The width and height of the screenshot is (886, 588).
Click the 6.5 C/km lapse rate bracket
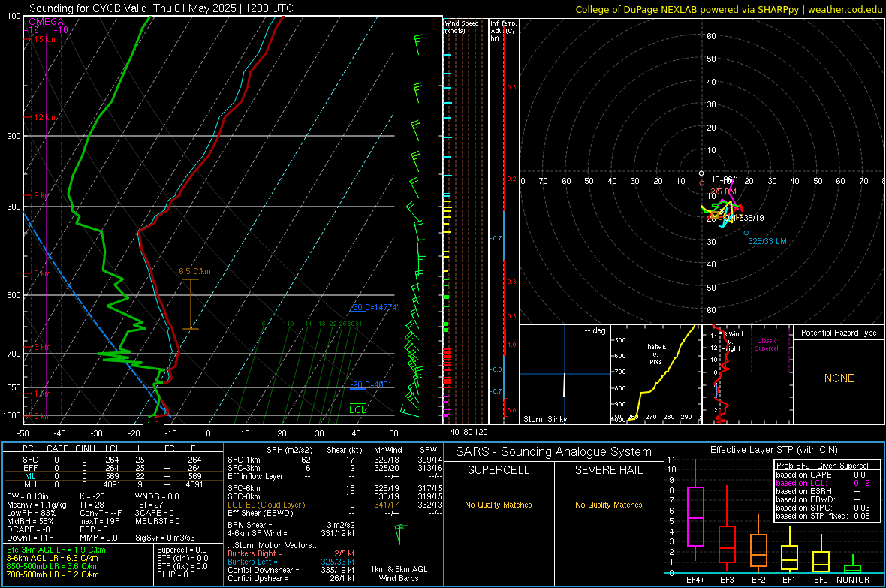191,304
